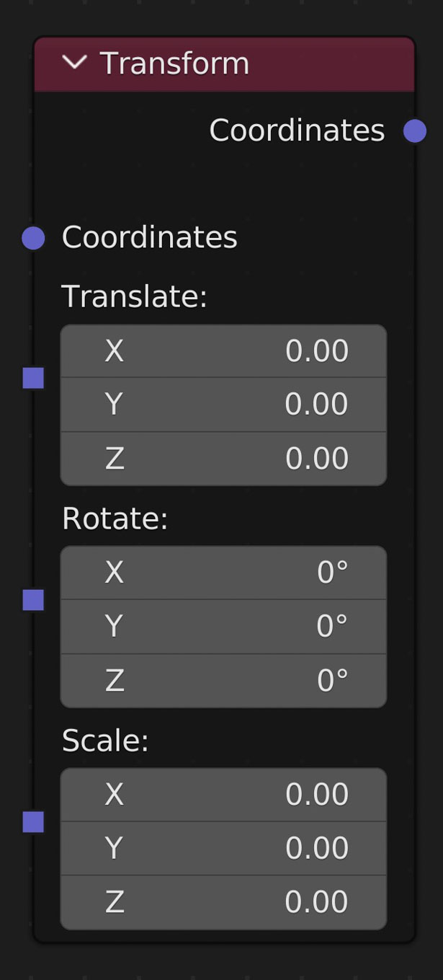Click the Scale vector input socket
This screenshot has width=443, height=980.
click(33, 822)
